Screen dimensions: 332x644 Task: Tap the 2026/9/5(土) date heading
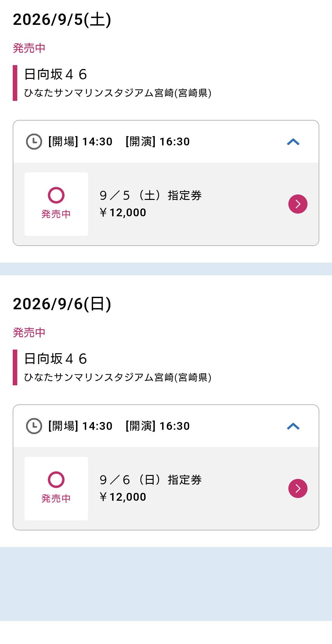click(62, 20)
